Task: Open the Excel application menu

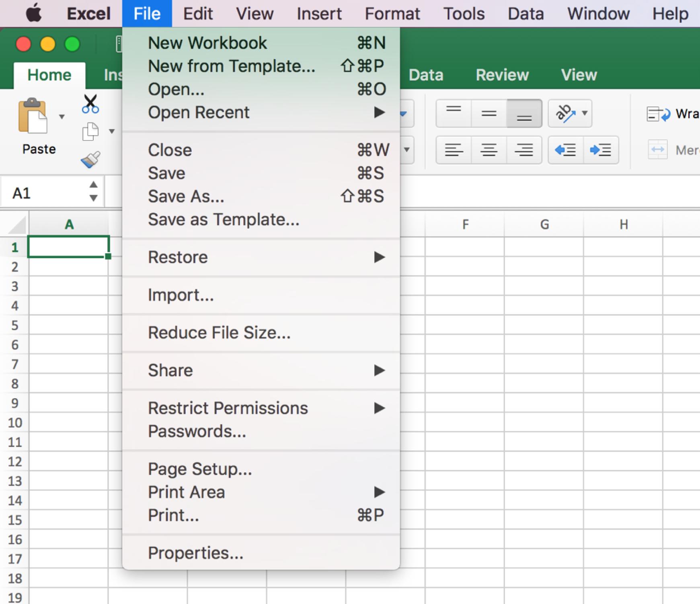Action: tap(88, 14)
